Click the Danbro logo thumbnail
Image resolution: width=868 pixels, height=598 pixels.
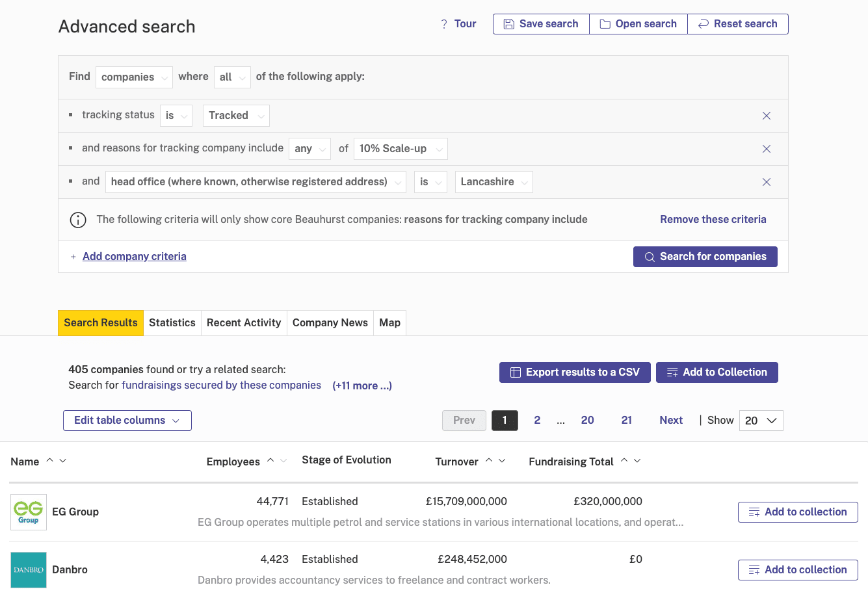click(29, 570)
